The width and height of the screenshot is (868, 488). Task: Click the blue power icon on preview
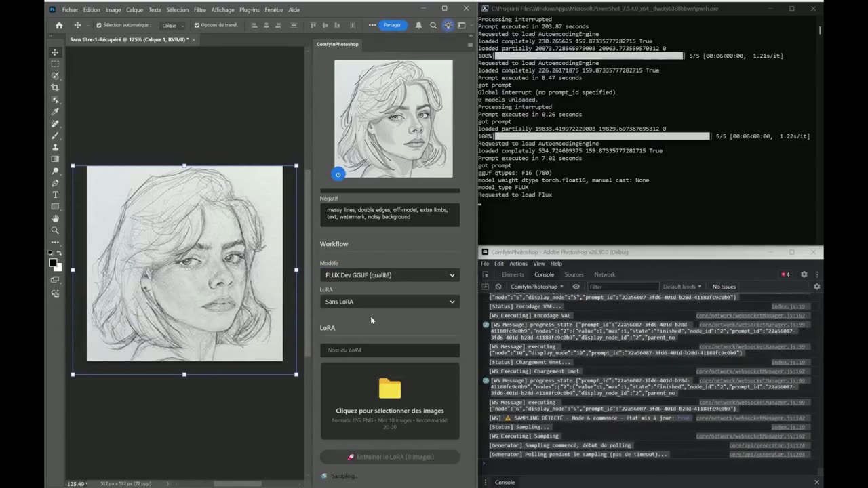(338, 174)
